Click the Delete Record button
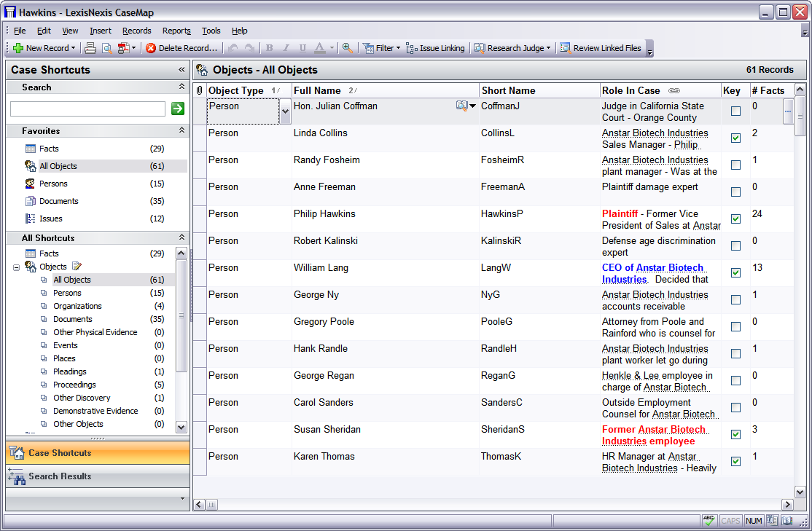Screen dimensions: 812x531 pos(181,48)
